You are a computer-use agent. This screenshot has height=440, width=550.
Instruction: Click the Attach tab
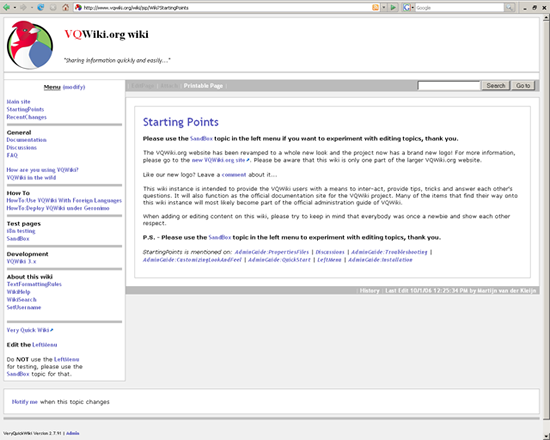click(x=169, y=86)
